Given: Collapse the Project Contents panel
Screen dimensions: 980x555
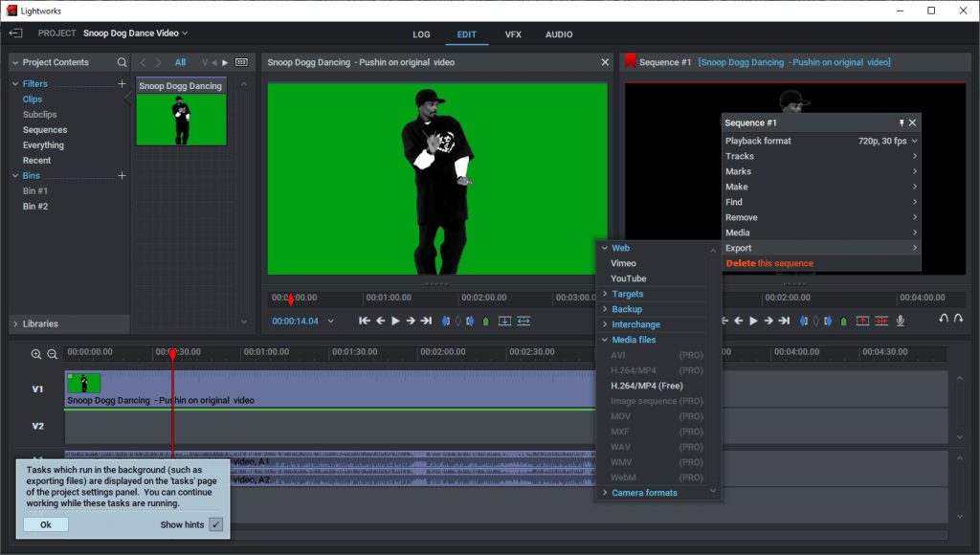Looking at the screenshot, I should click(x=15, y=62).
